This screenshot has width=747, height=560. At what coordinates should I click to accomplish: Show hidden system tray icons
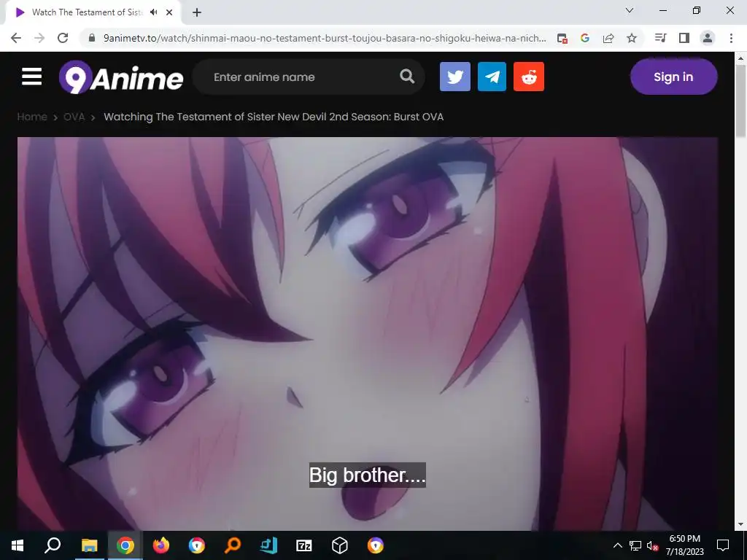pyautogui.click(x=617, y=545)
